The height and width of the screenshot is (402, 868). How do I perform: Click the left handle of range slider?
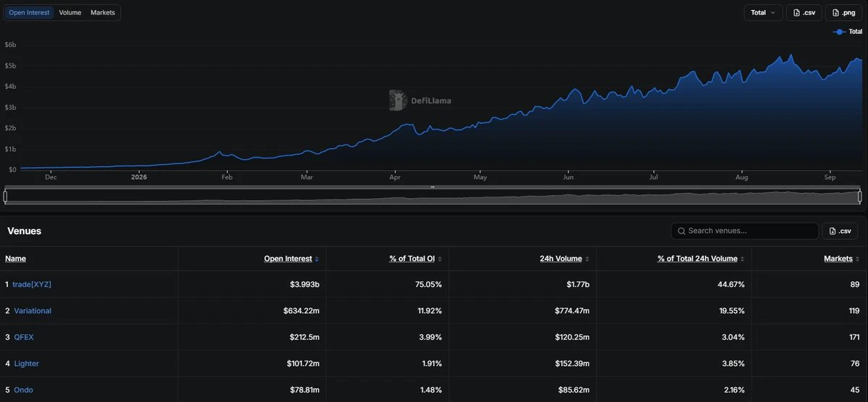pyautogui.click(x=6, y=196)
